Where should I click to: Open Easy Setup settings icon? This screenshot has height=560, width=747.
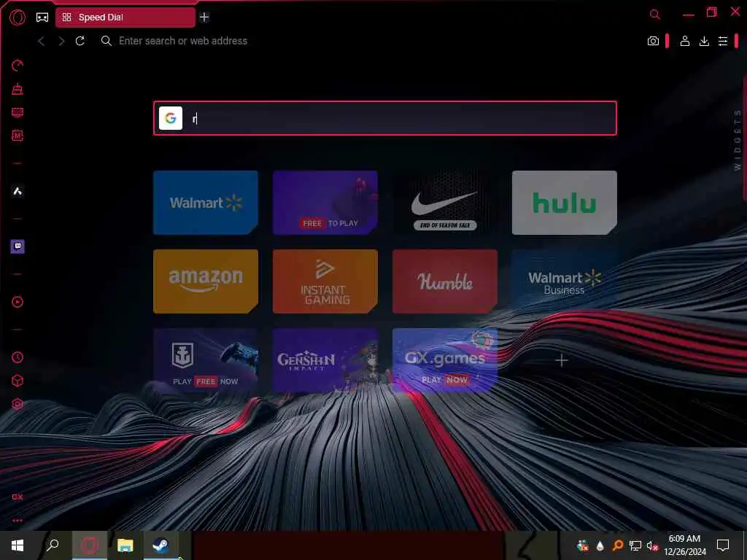pos(723,41)
